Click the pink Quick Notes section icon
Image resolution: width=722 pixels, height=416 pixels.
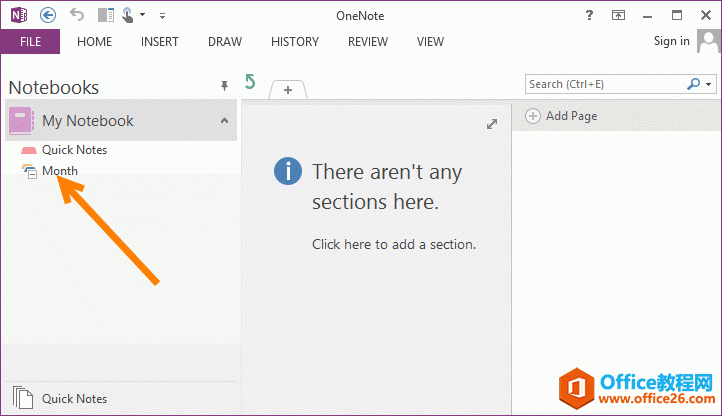click(29, 150)
